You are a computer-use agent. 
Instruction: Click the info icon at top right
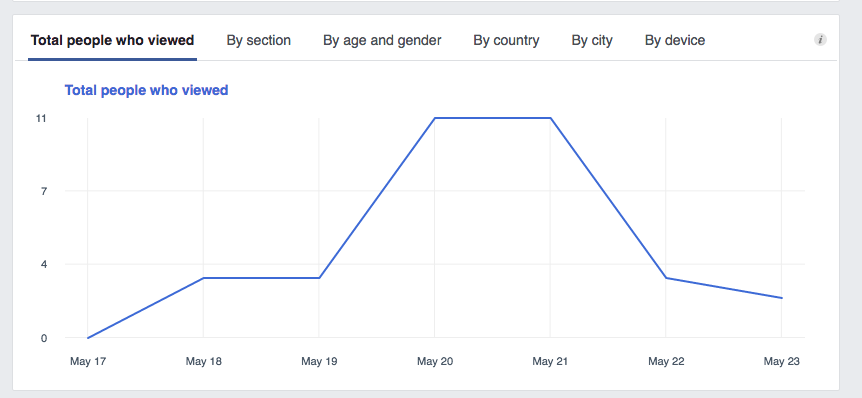coord(820,40)
